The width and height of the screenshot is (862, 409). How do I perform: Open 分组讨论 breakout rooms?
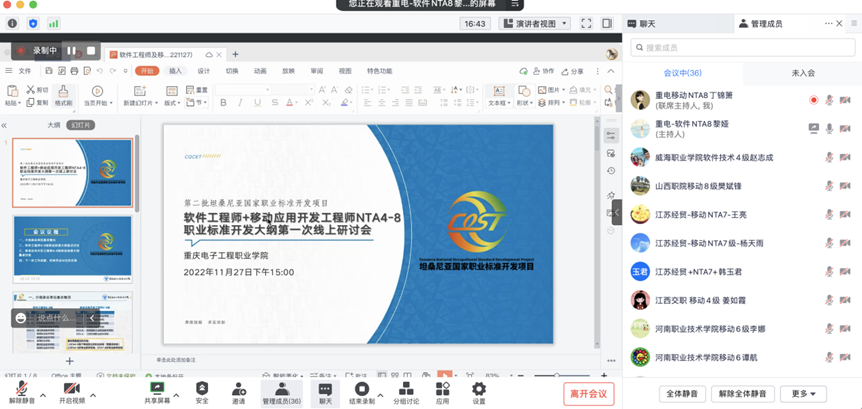coord(406,393)
